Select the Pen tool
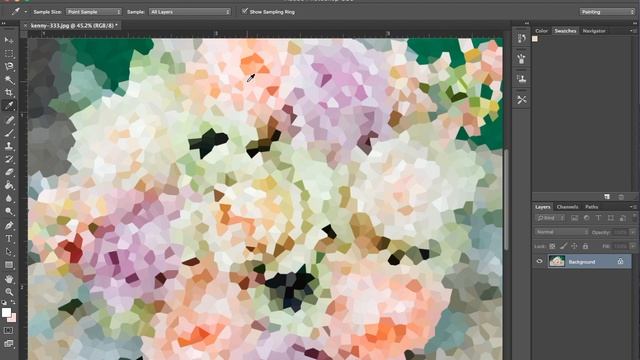Screen dimensions: 640x360 9,225
